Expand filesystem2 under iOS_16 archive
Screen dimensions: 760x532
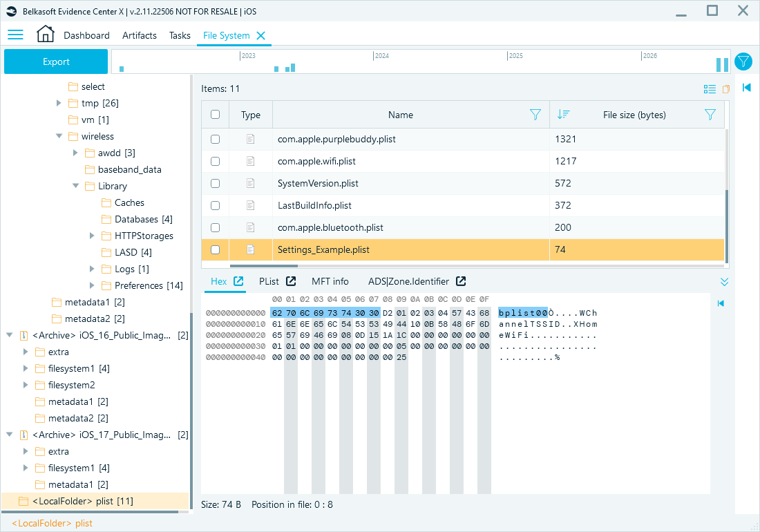click(26, 385)
